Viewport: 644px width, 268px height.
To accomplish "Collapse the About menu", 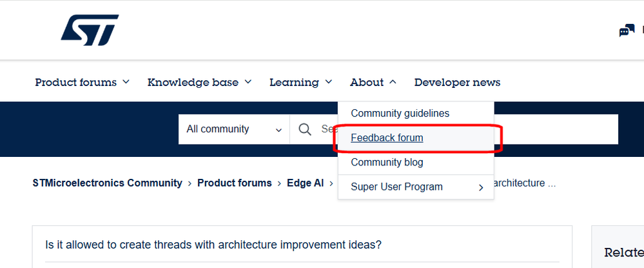I will [x=373, y=83].
